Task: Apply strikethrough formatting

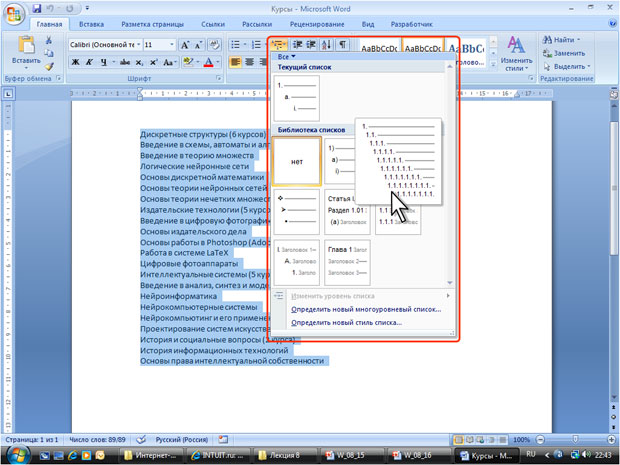Action: (125, 62)
